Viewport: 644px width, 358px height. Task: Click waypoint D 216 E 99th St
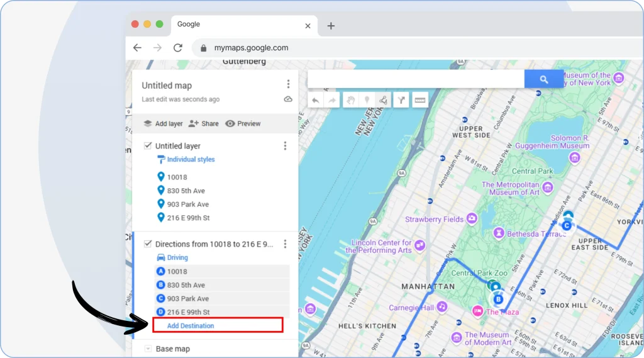222,312
